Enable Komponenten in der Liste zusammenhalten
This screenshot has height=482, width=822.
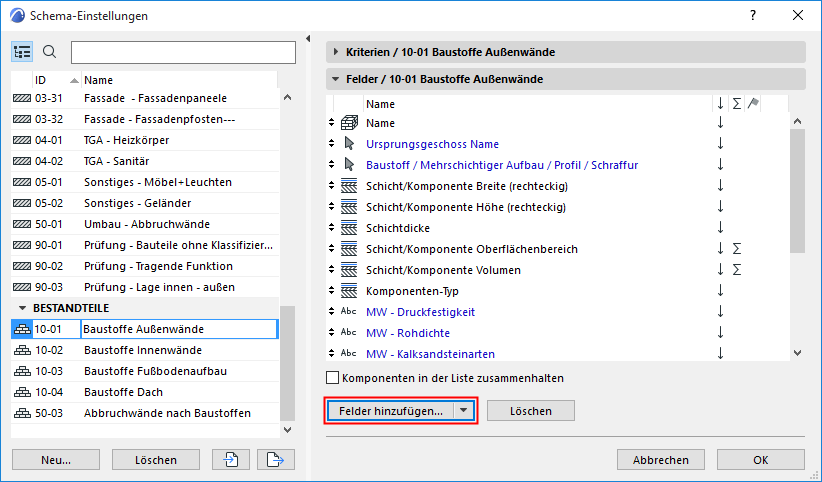tap(333, 378)
